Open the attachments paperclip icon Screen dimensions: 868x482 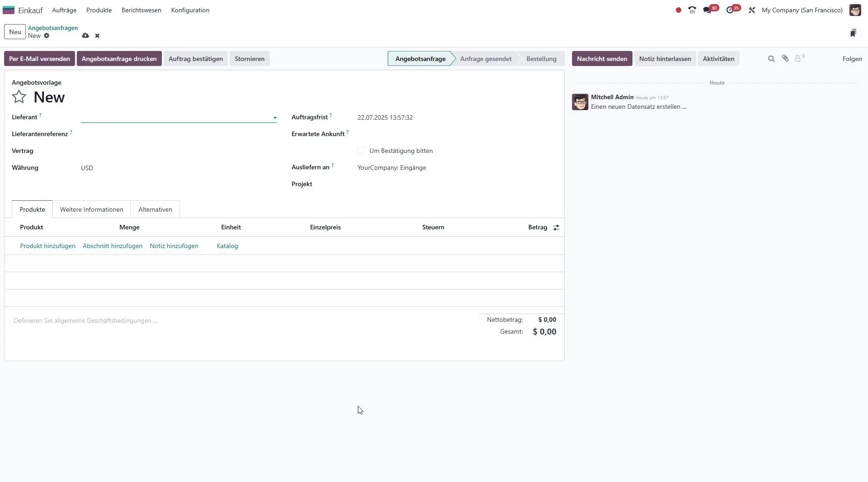click(785, 58)
